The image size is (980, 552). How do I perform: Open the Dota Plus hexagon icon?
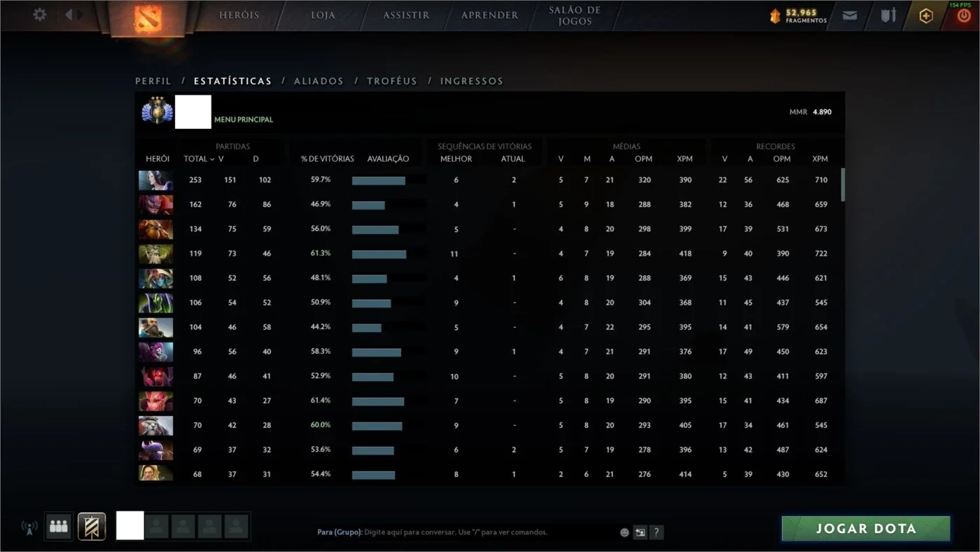click(x=926, y=15)
